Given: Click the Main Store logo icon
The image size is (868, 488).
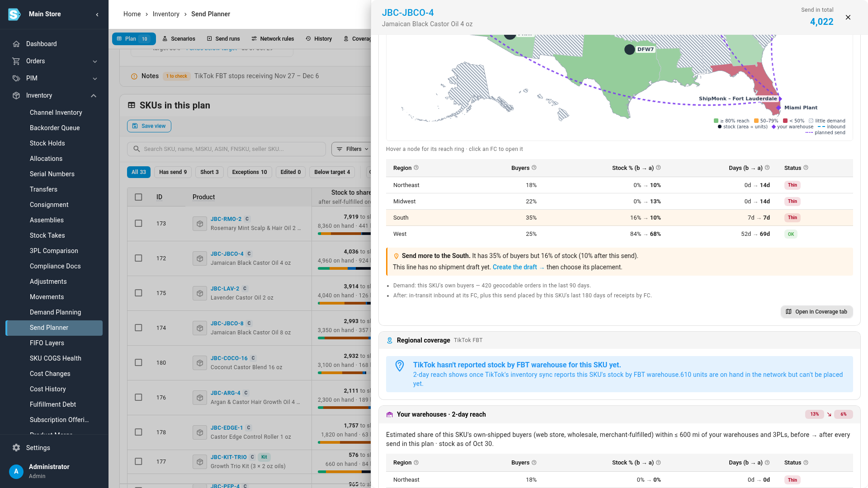Looking at the screenshot, I should [14, 14].
